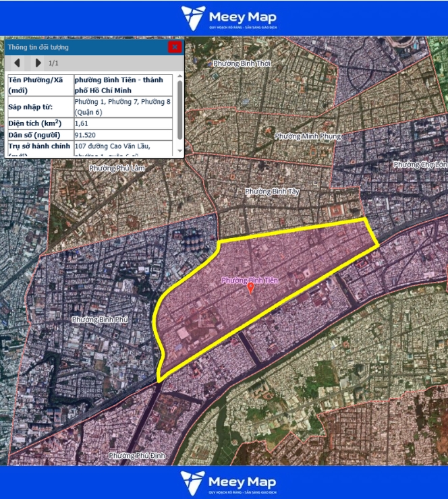Close the Thông tin đối tượng panel

[x=175, y=47]
